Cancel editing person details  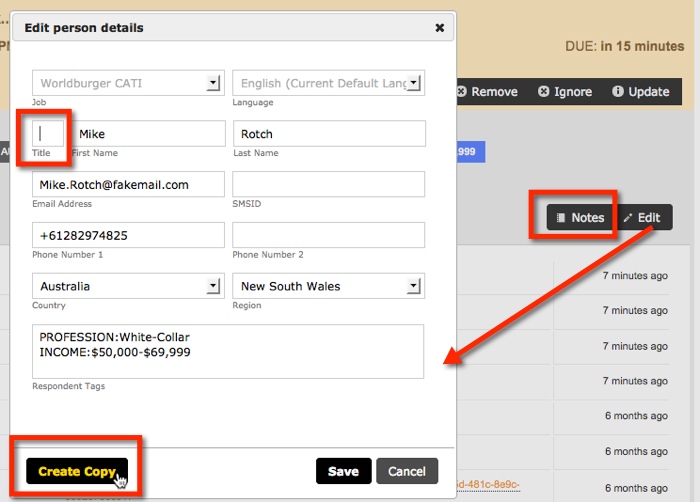click(x=407, y=471)
